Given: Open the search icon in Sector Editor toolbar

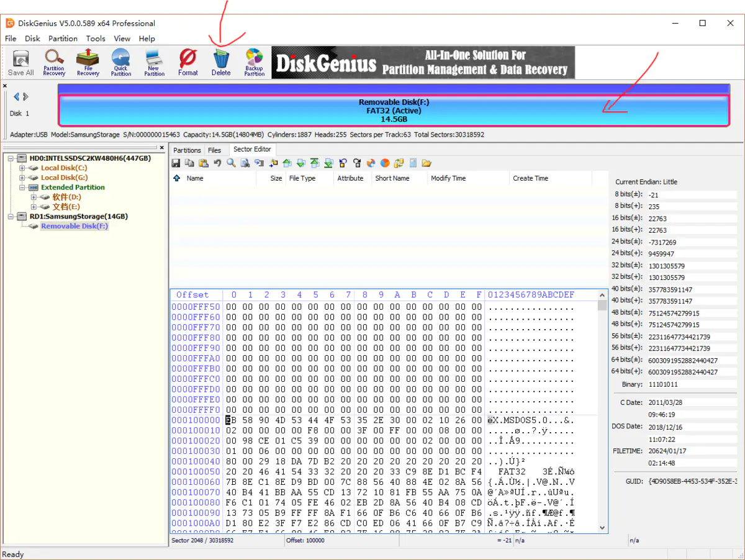Looking at the screenshot, I should [x=230, y=163].
